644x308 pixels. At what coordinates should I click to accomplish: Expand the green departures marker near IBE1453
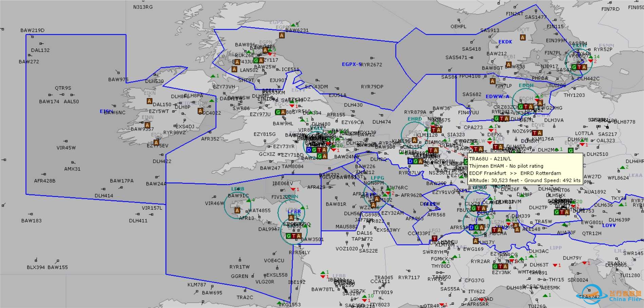click(323, 273)
